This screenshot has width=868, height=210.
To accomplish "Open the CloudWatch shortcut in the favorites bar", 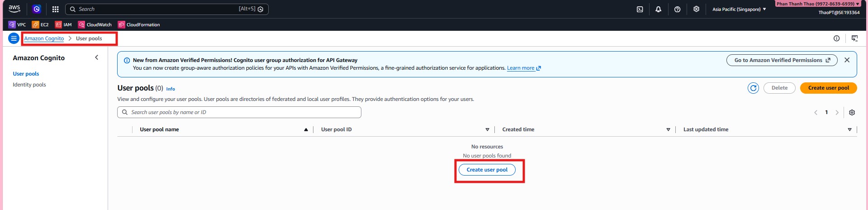I will (95, 24).
